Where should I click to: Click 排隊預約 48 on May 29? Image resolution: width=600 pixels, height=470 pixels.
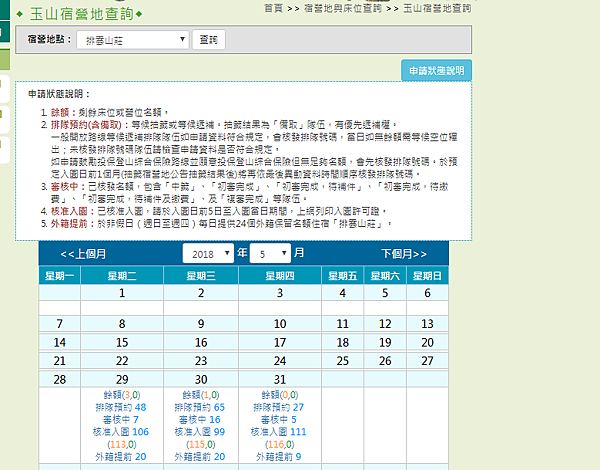click(x=121, y=407)
